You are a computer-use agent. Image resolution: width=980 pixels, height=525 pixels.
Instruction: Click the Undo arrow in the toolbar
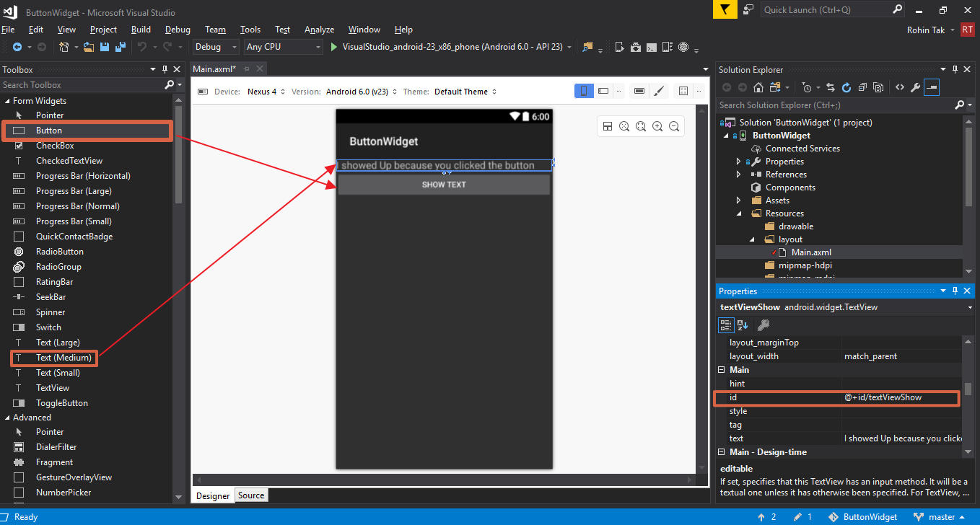(142, 47)
